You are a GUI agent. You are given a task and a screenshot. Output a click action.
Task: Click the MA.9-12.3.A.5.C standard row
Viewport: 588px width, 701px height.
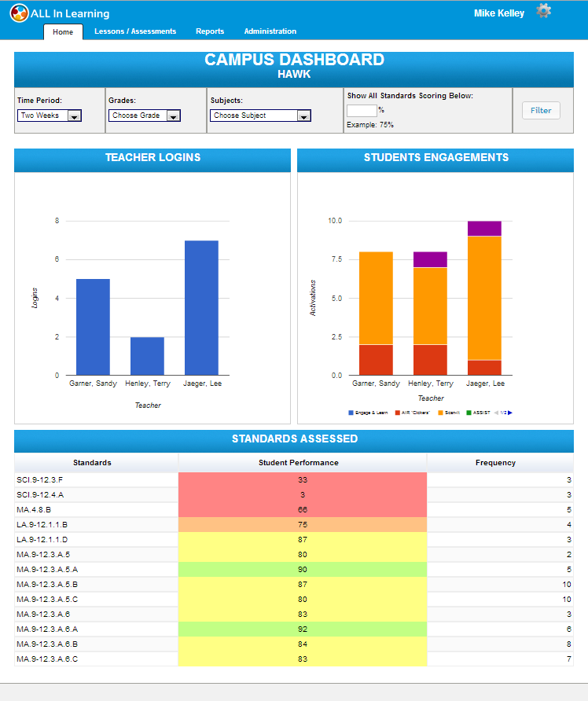pyautogui.click(x=294, y=599)
